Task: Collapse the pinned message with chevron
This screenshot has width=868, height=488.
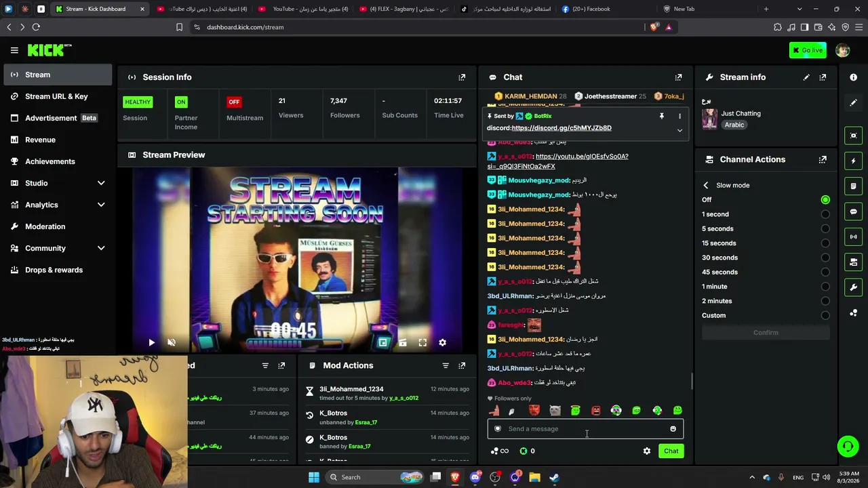Action: click(x=679, y=131)
